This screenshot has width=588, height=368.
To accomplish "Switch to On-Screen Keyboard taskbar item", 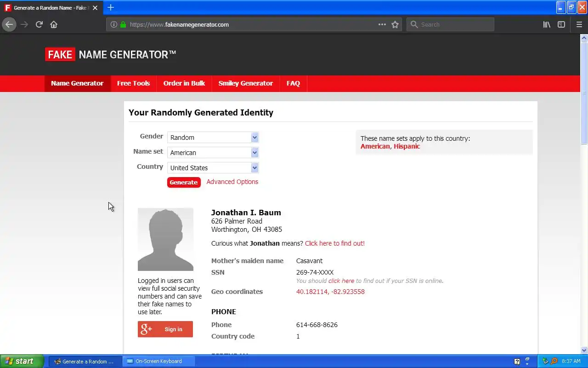I will click(x=159, y=361).
